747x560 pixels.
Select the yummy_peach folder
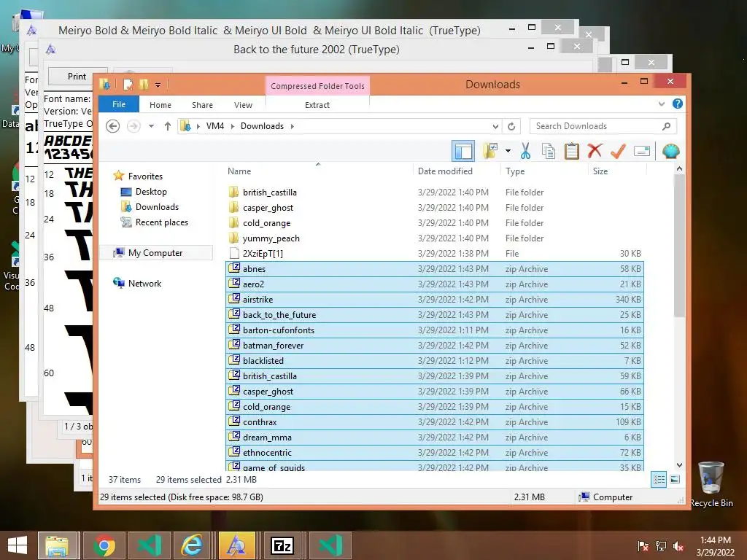[435, 238]
